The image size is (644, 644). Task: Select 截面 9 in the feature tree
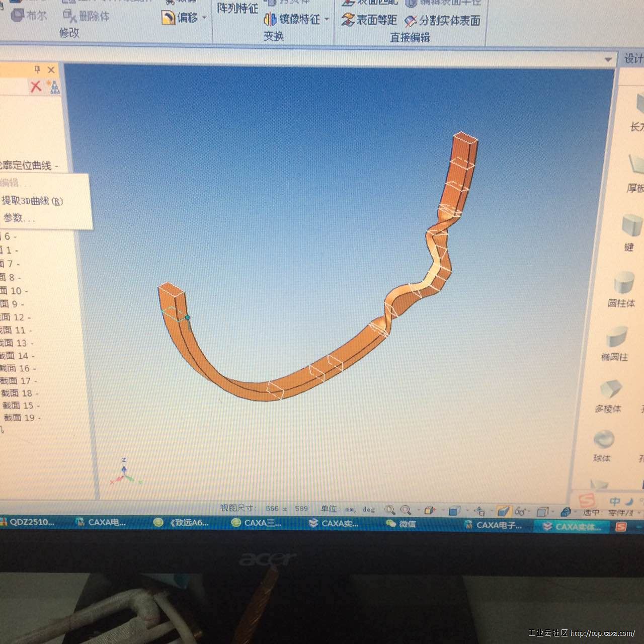[13, 304]
